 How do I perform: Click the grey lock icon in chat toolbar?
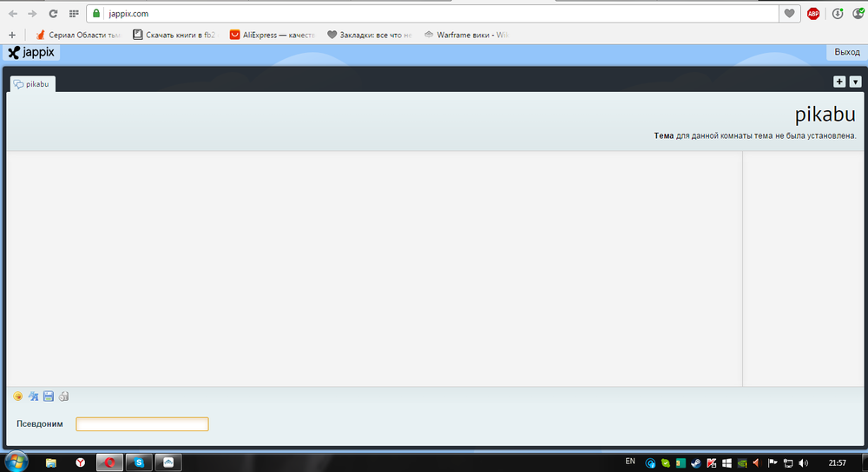[64, 397]
